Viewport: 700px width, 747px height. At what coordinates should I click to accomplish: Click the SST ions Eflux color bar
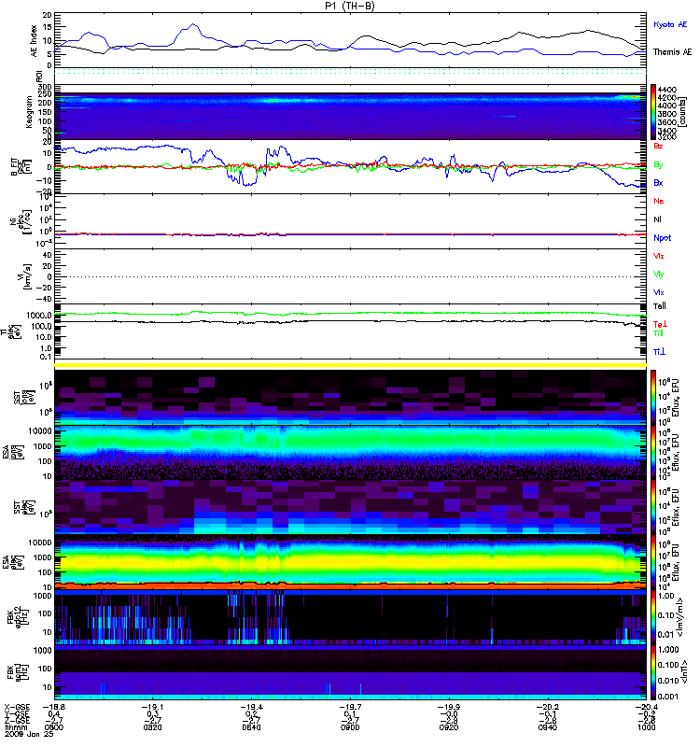click(x=653, y=398)
